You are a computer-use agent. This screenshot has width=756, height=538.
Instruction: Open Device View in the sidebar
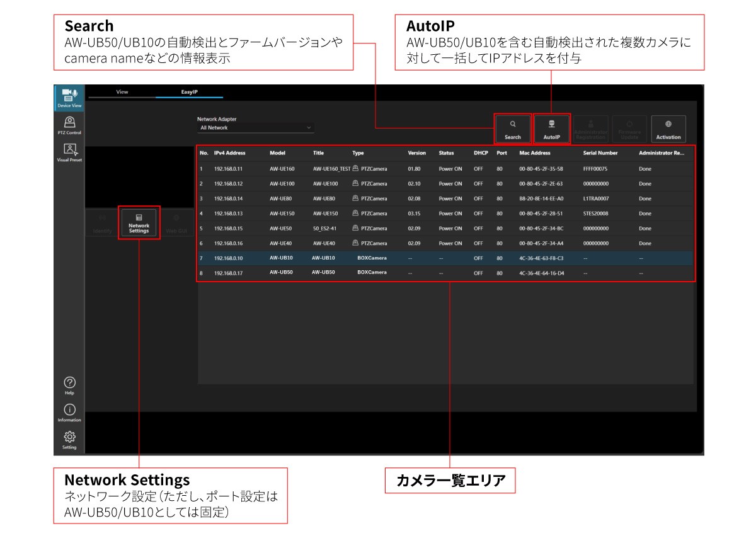(69, 98)
